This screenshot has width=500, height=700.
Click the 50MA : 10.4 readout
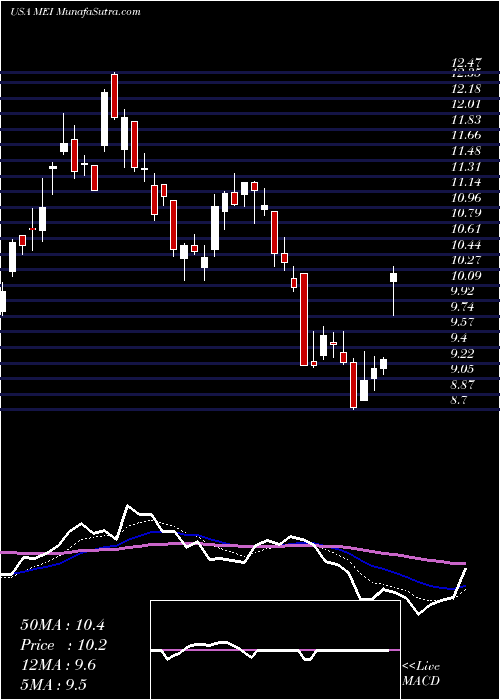tap(62, 625)
